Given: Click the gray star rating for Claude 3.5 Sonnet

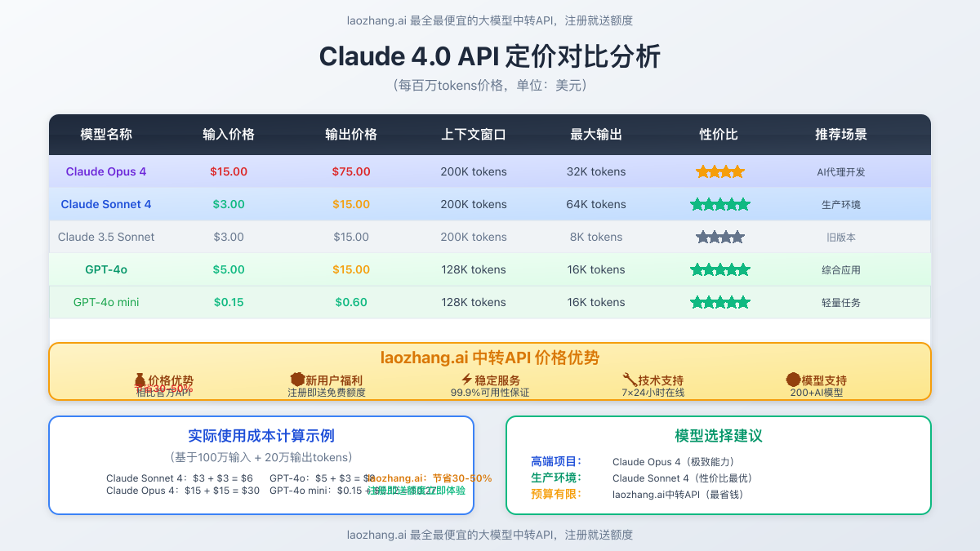Looking at the screenshot, I should point(719,237).
